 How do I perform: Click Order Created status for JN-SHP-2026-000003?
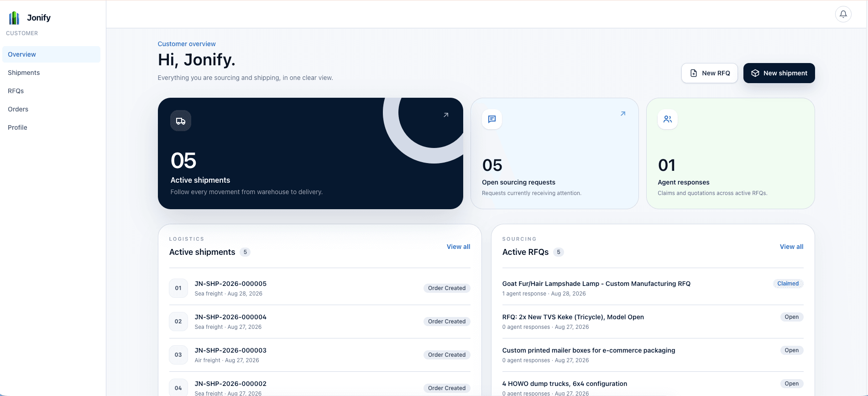(447, 355)
